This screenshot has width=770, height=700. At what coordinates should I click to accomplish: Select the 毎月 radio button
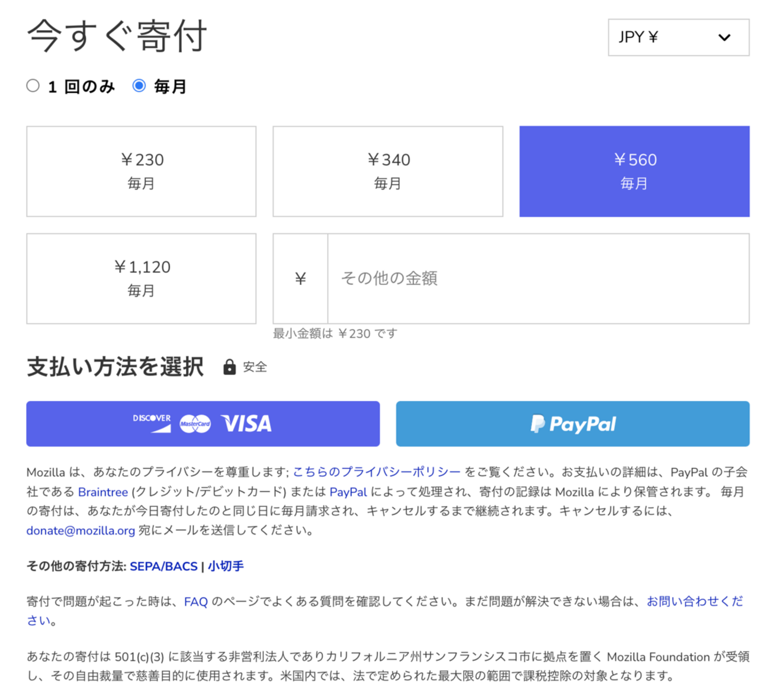click(139, 86)
